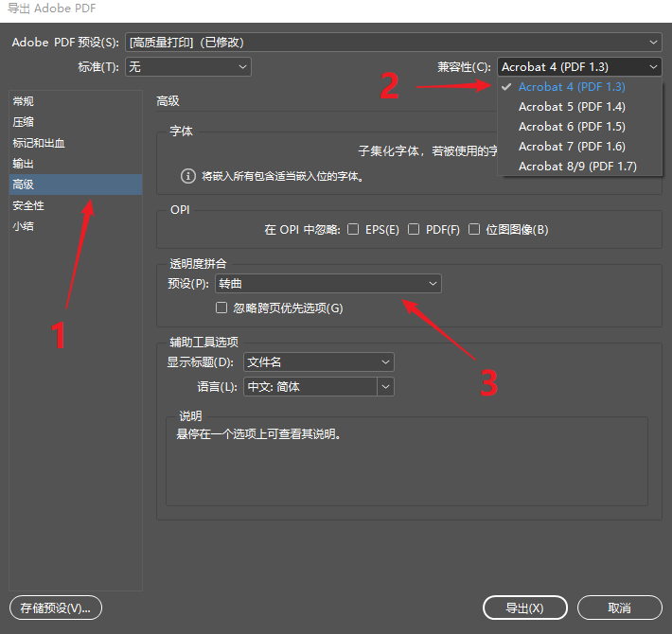672x634 pixels.
Task: Open the 安全性 panel
Action: pyautogui.click(x=28, y=205)
